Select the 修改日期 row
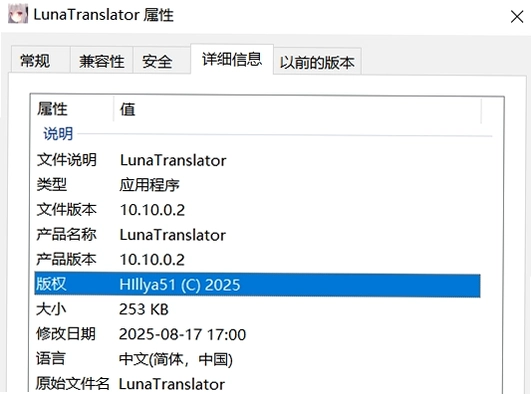Viewport: 531px width, 394px height. click(x=257, y=334)
